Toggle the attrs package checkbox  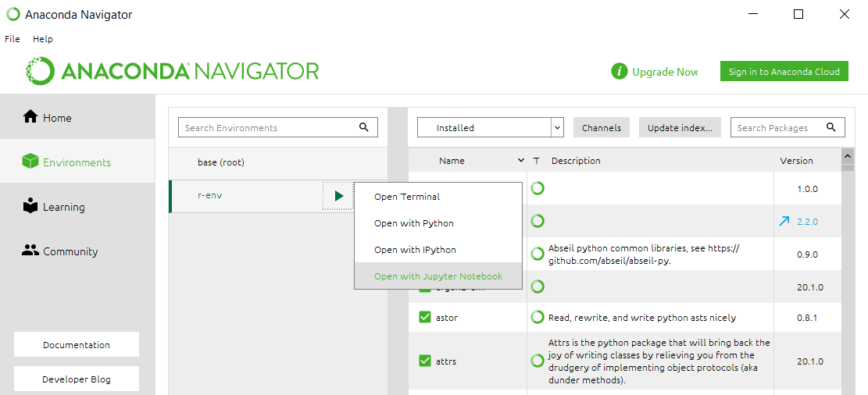pos(424,361)
